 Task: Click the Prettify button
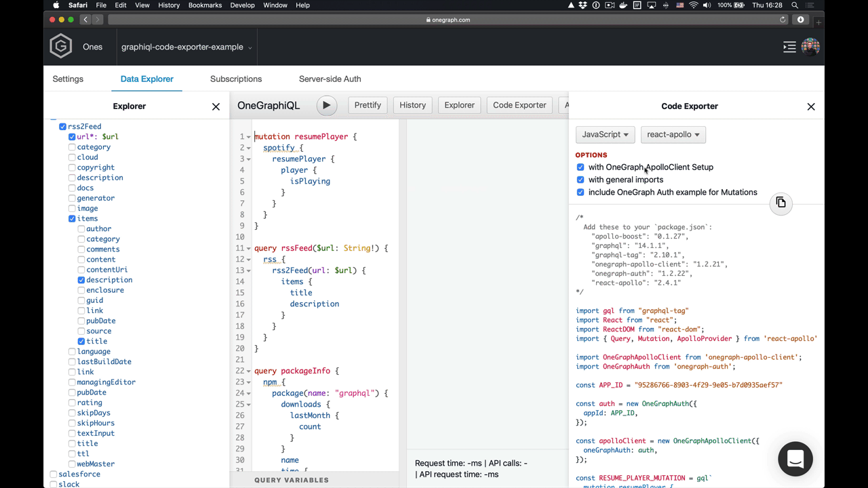[368, 105]
